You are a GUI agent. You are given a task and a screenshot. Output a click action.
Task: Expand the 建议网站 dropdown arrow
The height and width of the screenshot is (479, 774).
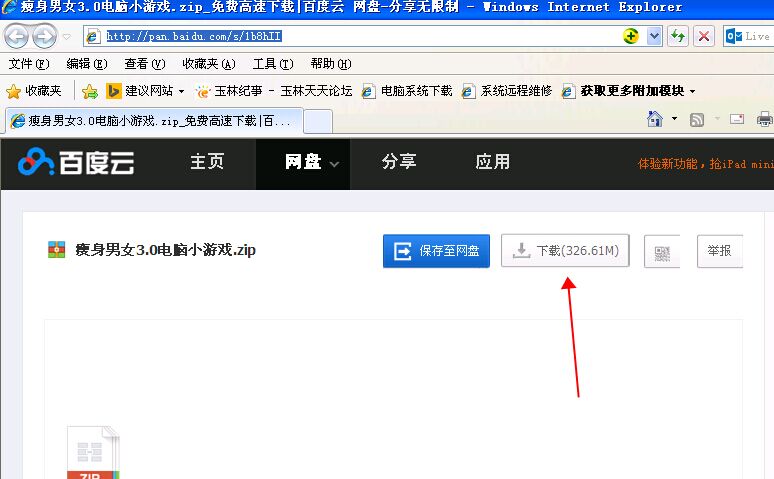(x=181, y=91)
